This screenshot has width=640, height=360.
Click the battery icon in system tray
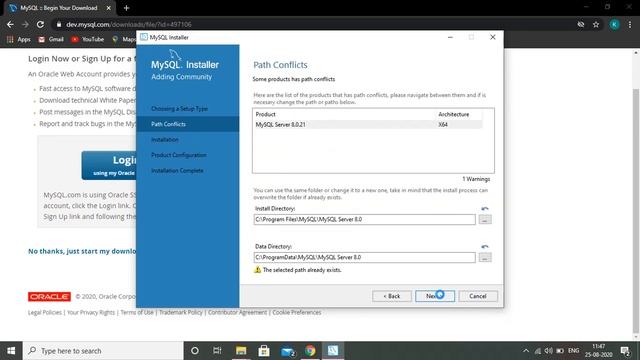pos(560,351)
